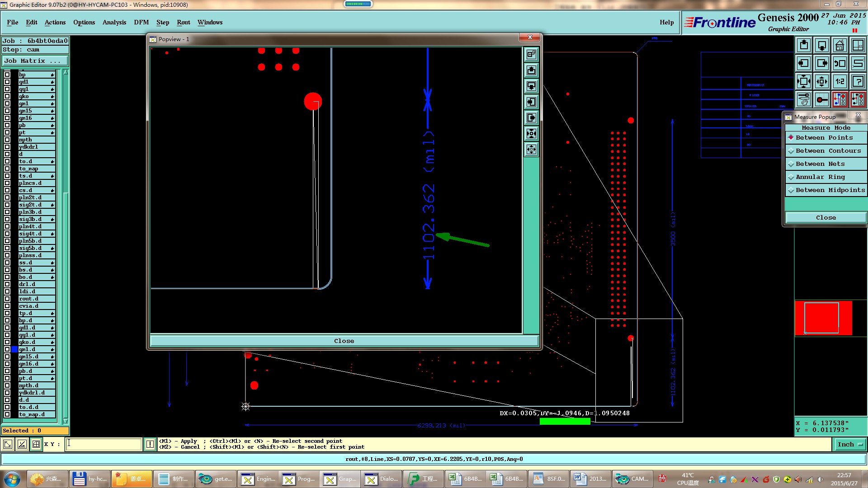The height and width of the screenshot is (488, 868).
Task: Open the Rout menu
Action: coord(184,22)
